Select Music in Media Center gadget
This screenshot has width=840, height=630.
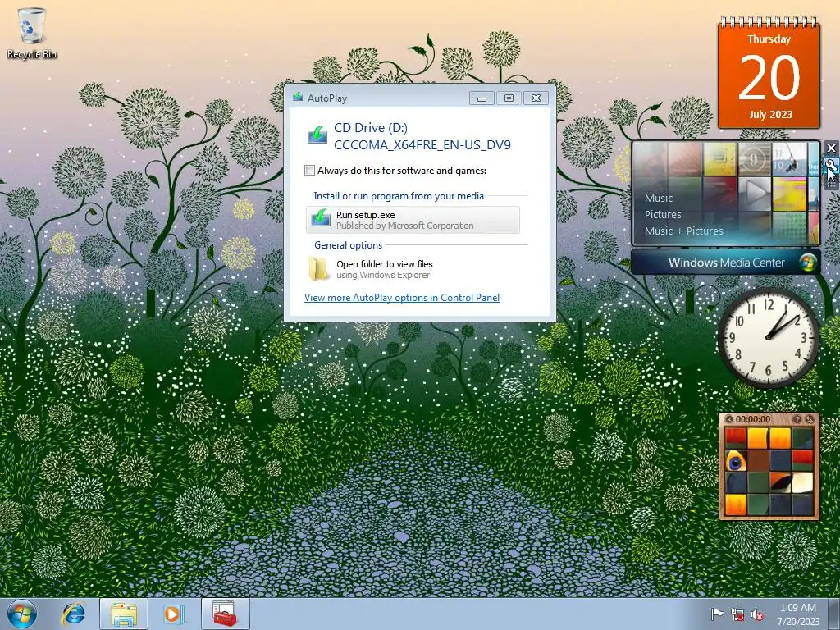[659, 198]
